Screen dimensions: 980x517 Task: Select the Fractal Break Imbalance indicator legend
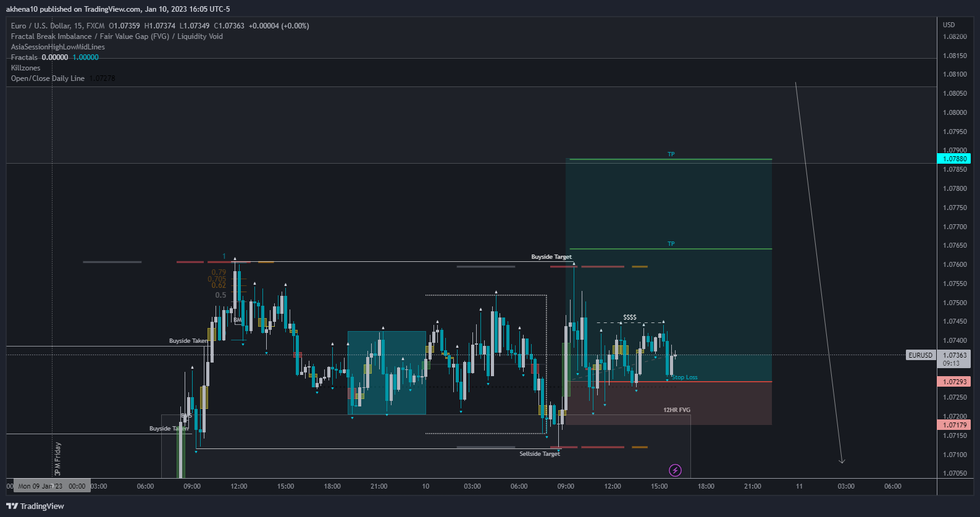click(117, 36)
